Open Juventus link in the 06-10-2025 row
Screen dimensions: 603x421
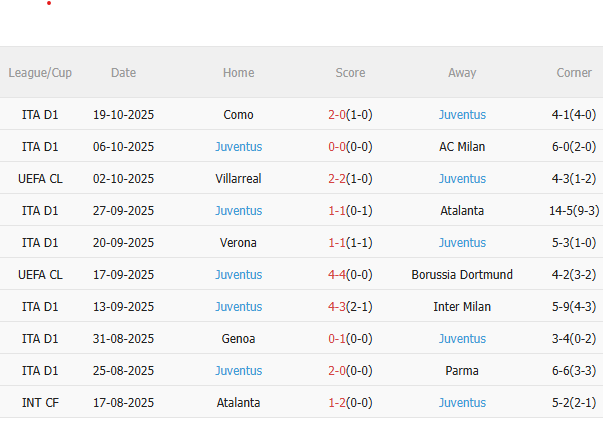tap(238, 147)
